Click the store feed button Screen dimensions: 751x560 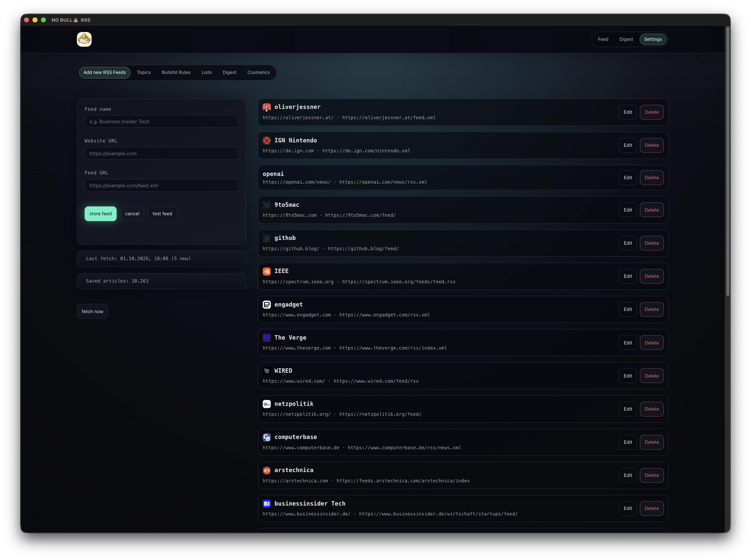101,214
